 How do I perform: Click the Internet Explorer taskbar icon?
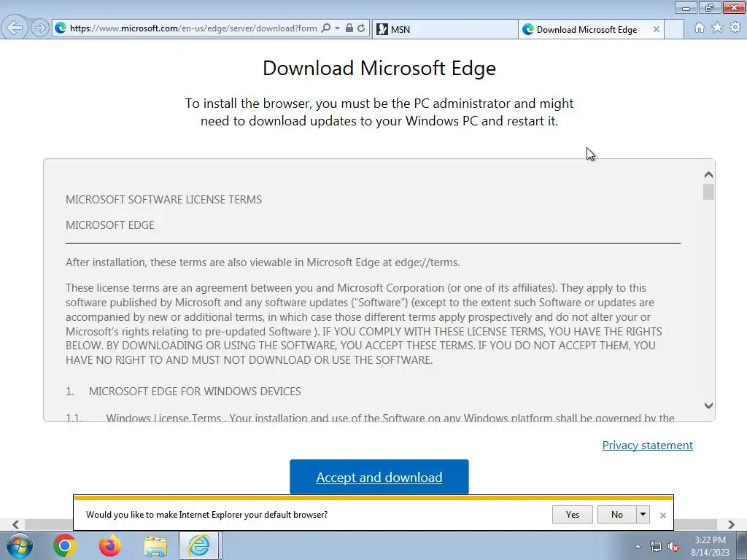tap(198, 545)
